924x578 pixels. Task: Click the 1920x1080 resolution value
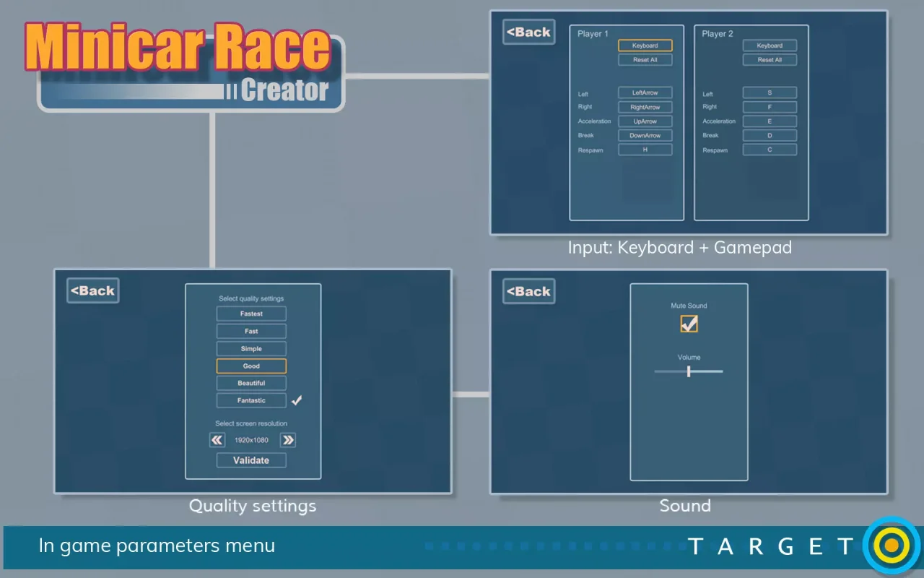[x=251, y=440]
